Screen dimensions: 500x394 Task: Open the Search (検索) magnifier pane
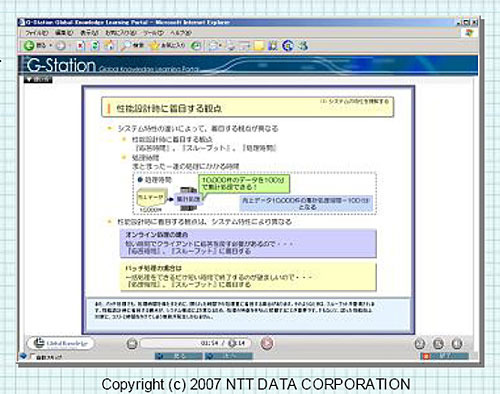pyautogui.click(x=132, y=46)
